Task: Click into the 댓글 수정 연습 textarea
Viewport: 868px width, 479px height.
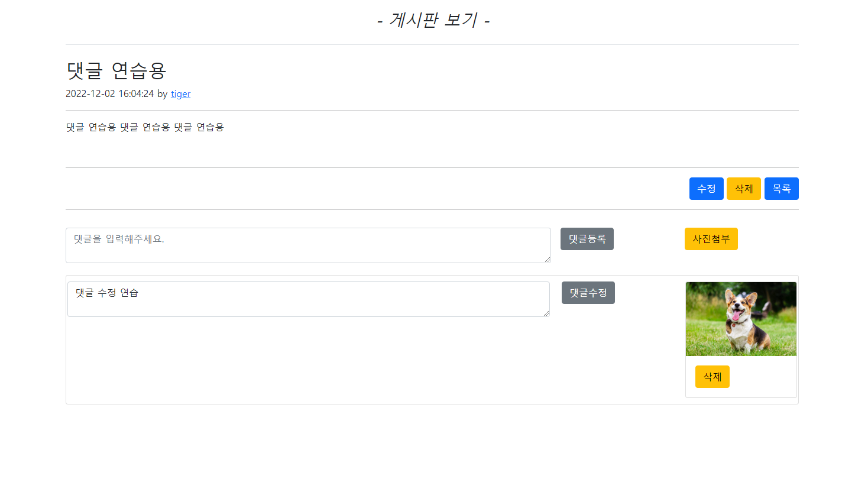Action: 309,299
